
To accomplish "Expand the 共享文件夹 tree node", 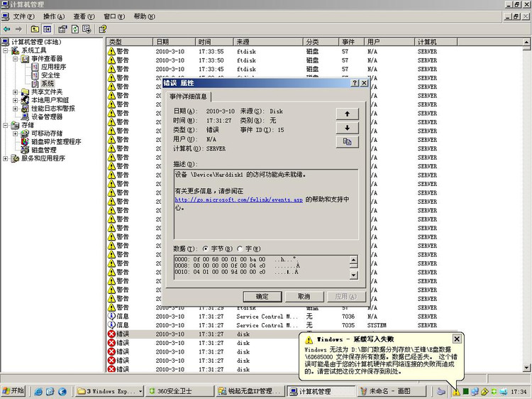I will point(16,92).
